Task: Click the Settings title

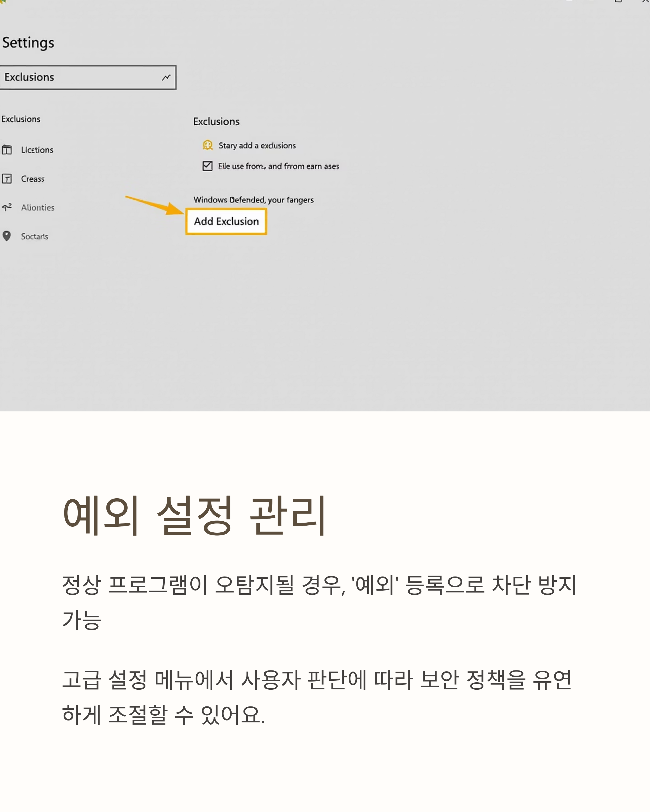Action: click(28, 42)
